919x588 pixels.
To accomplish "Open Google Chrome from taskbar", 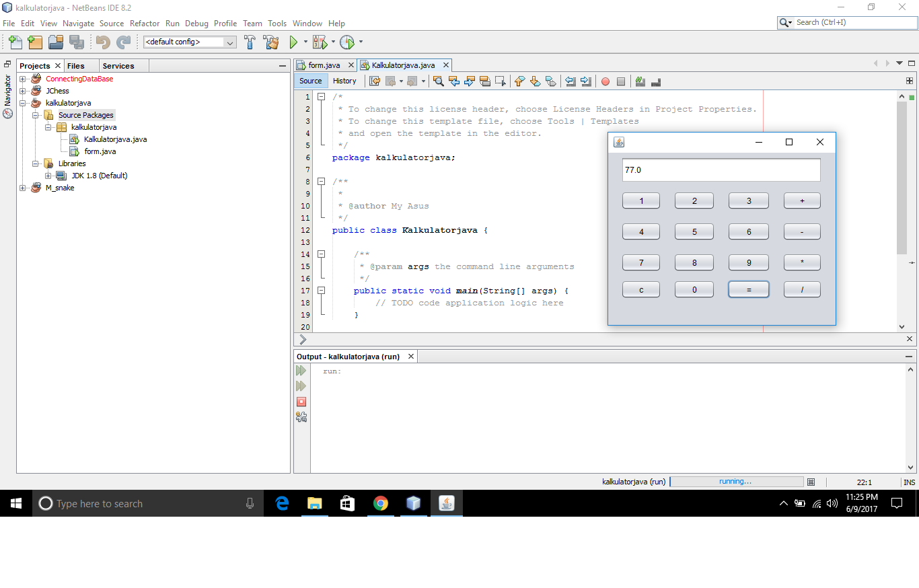I will point(381,503).
